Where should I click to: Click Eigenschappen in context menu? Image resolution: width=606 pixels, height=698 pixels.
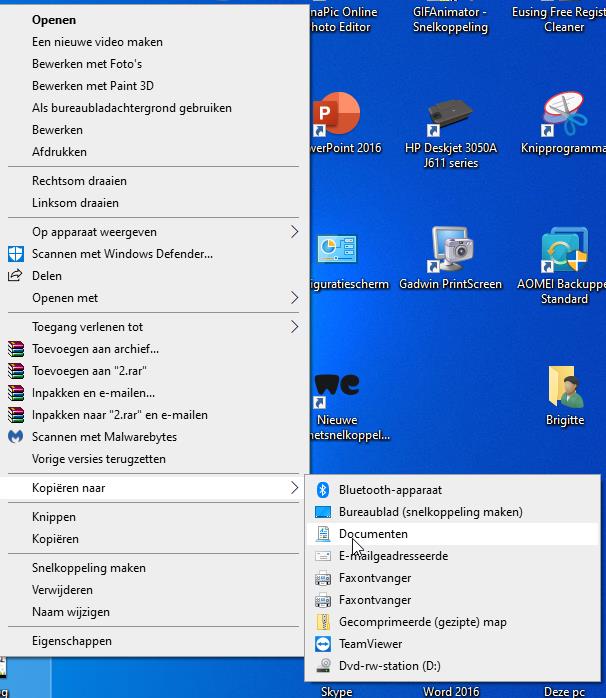point(72,641)
